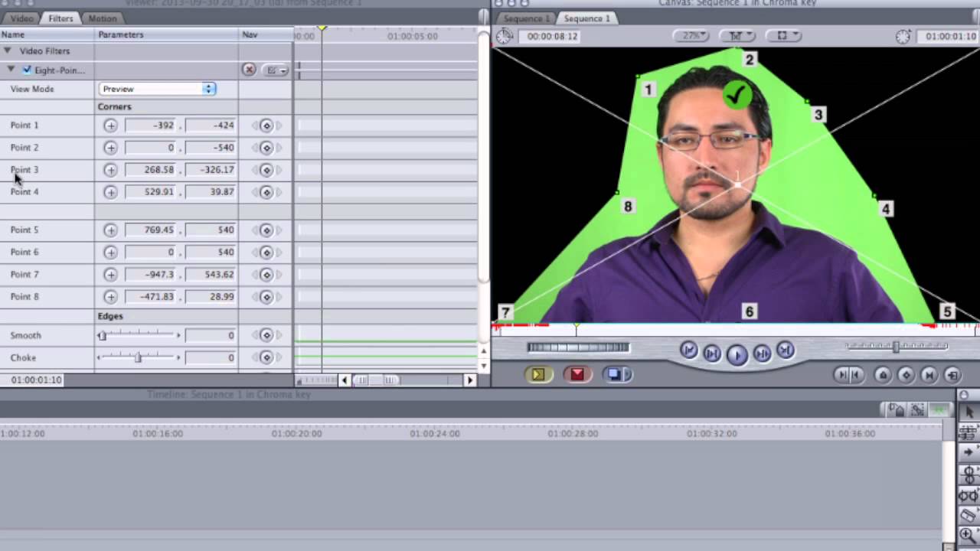Select the first Sequence 1 Canvas tab

click(x=525, y=18)
